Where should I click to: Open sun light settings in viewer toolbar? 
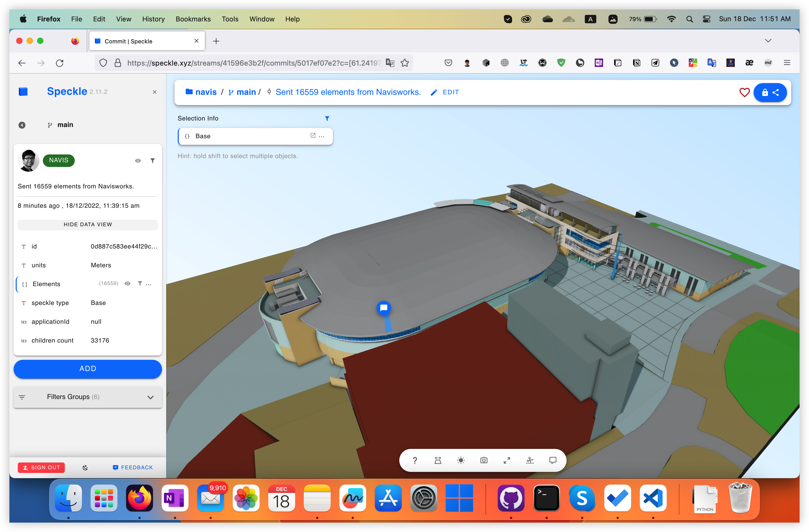(x=461, y=460)
